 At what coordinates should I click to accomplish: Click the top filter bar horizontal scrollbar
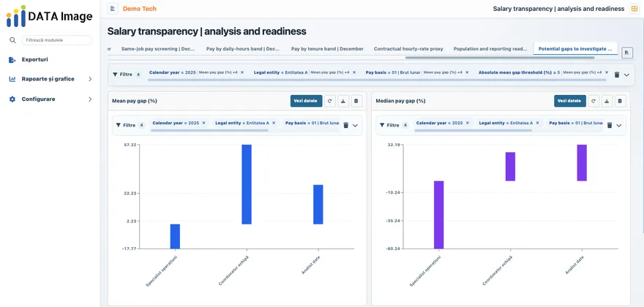point(377,80)
